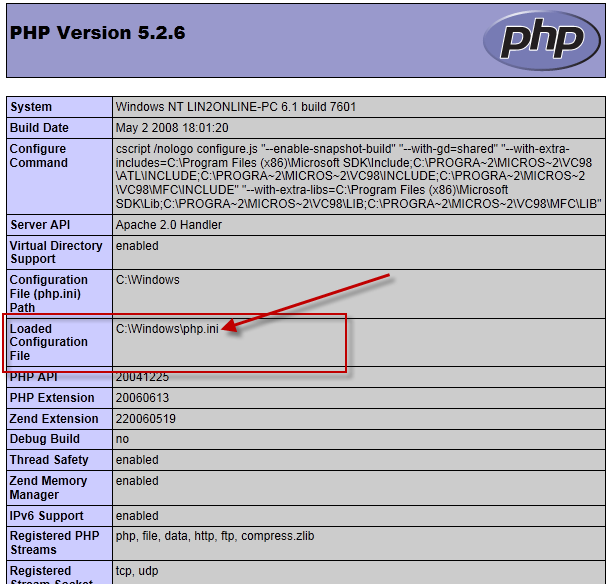Click the 'Configure Command' label

[39, 156]
